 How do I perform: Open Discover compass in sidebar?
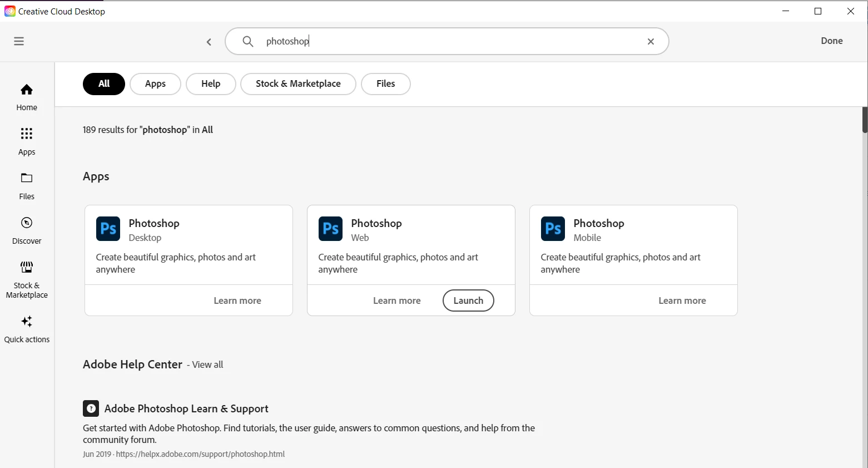[x=27, y=230]
